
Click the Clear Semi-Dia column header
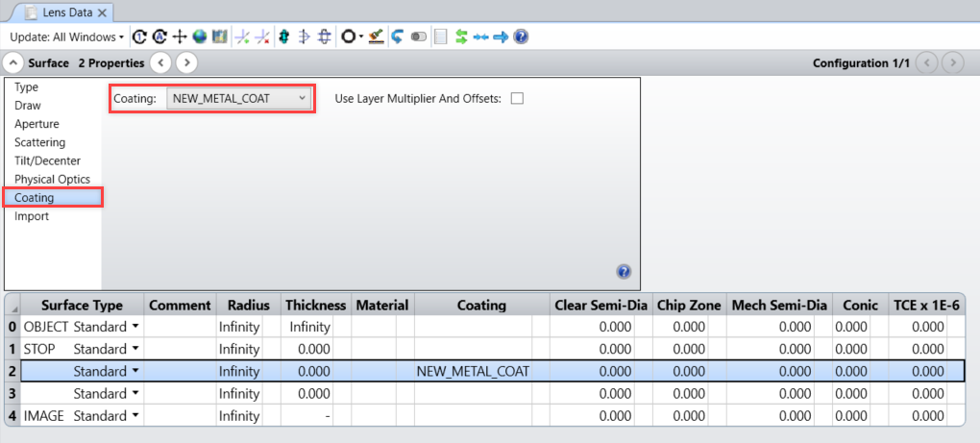point(600,305)
